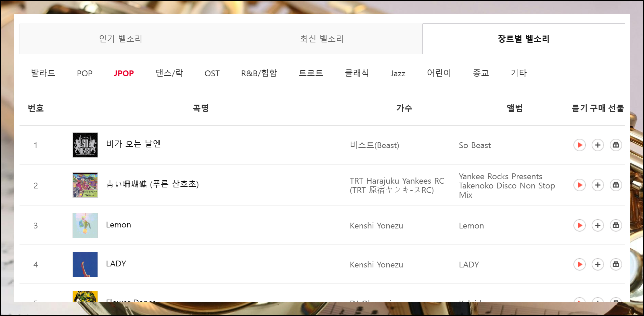Viewport: 644px width, 316px height.
Task: Click album Yankee Rocks Presents Takenoko Disco
Action: pyautogui.click(x=507, y=186)
